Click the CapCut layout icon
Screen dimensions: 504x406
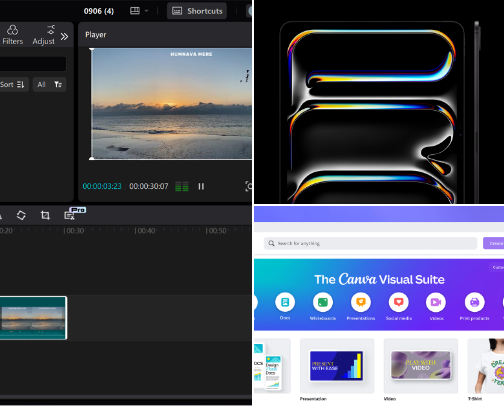(x=135, y=11)
